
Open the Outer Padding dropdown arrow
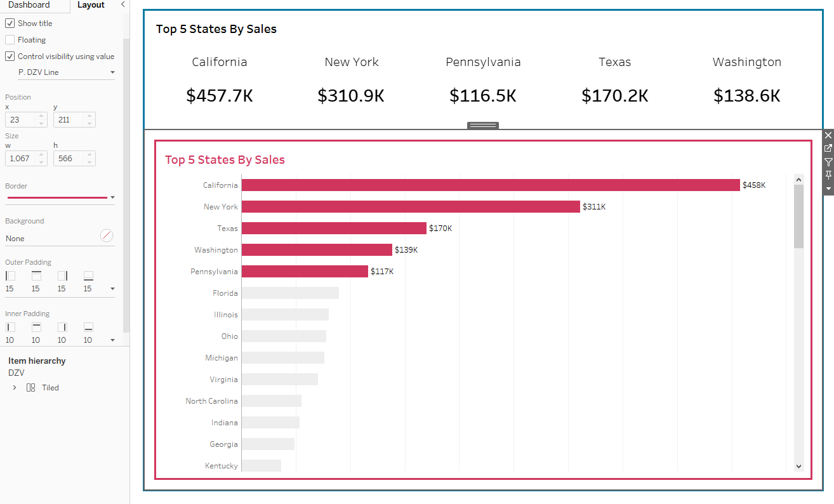click(x=112, y=289)
